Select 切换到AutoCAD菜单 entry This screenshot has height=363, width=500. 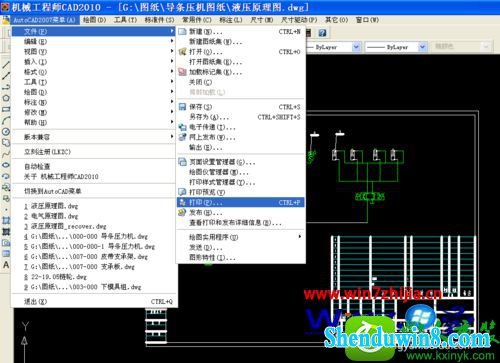(94, 191)
